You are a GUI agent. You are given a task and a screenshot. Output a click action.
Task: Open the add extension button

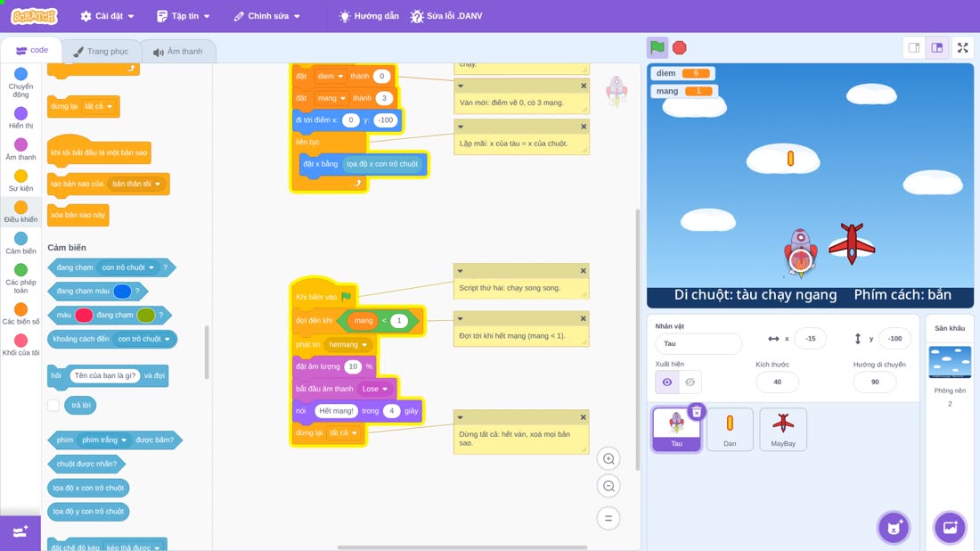pos(20,532)
